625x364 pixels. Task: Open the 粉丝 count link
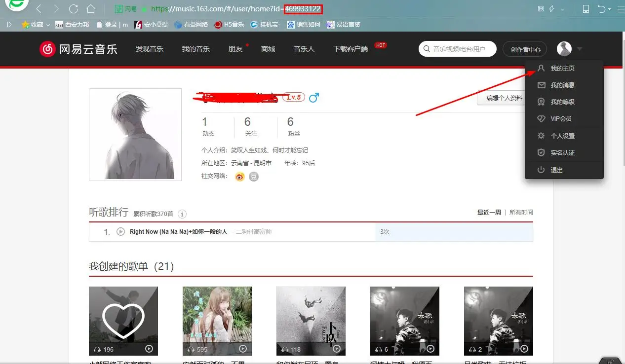coord(294,126)
